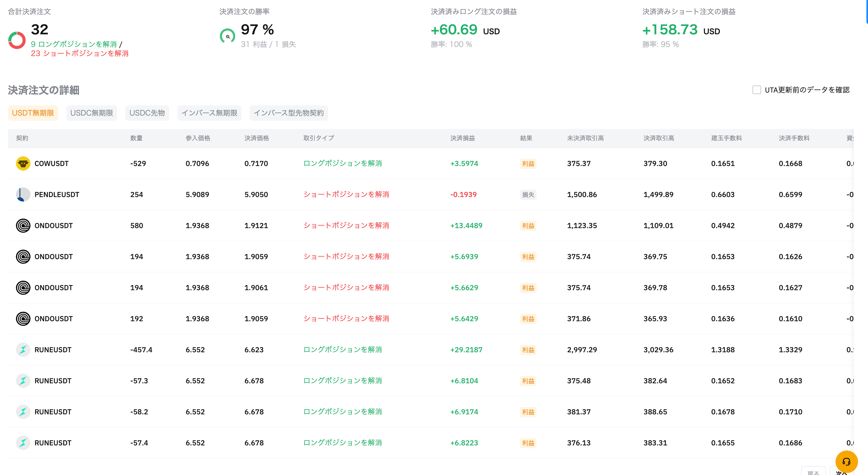Image resolution: width=868 pixels, height=475 pixels.
Task: Click the COWUSDT coin icon
Action: [x=23, y=163]
